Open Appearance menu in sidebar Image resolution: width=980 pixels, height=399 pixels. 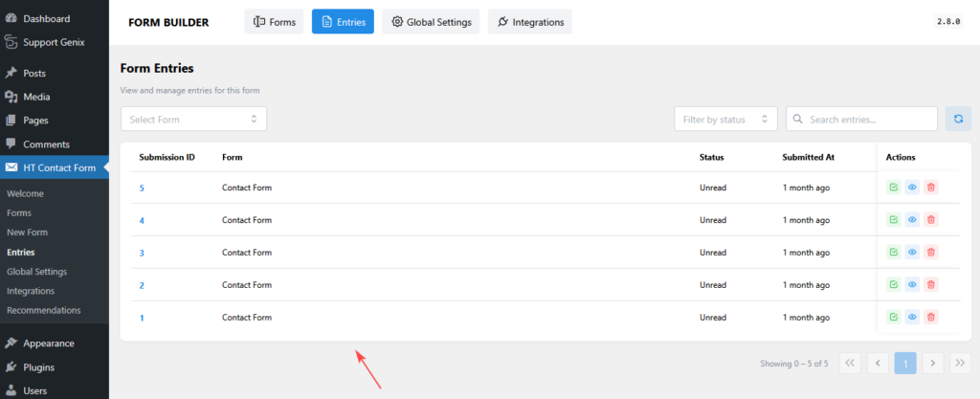tap(48, 343)
